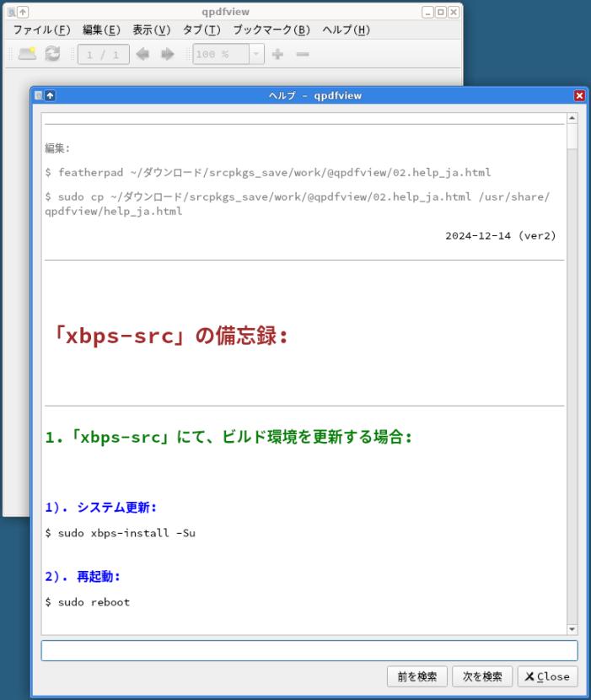Image resolution: width=591 pixels, height=700 pixels.
Task: Click the 1). システム更新: subheading
Action: (x=101, y=508)
